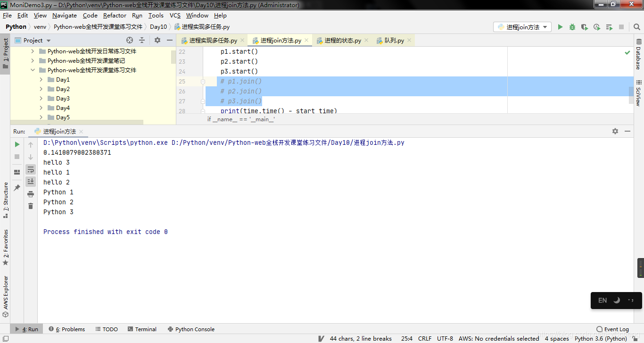Expand the Day3 folder

(x=41, y=98)
